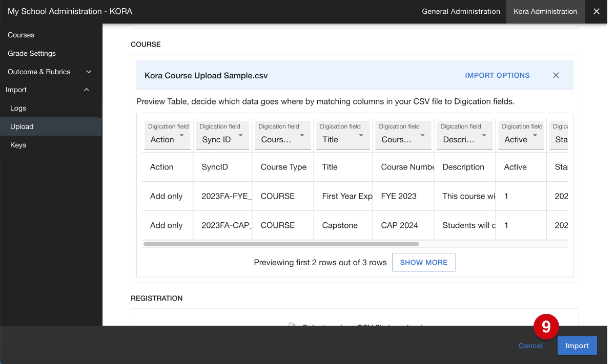Expand the Outcome & Rubrics section chevron
Image resolution: width=615 pixels, height=364 pixels.
point(89,72)
